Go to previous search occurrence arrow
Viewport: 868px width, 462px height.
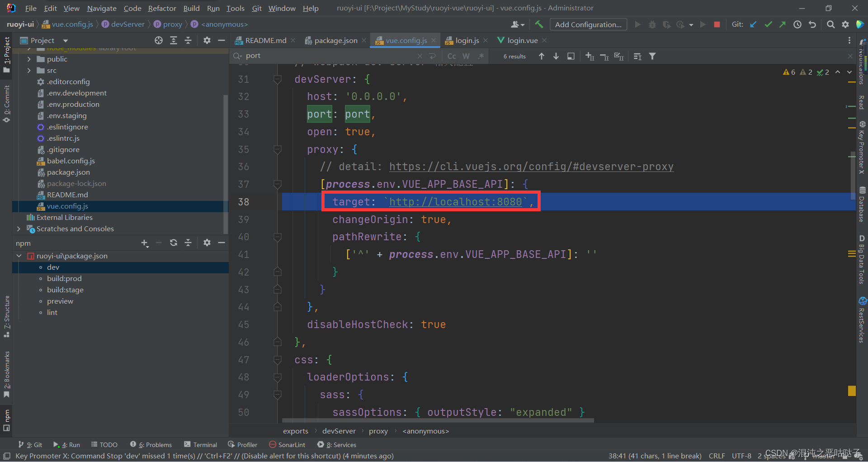point(542,56)
